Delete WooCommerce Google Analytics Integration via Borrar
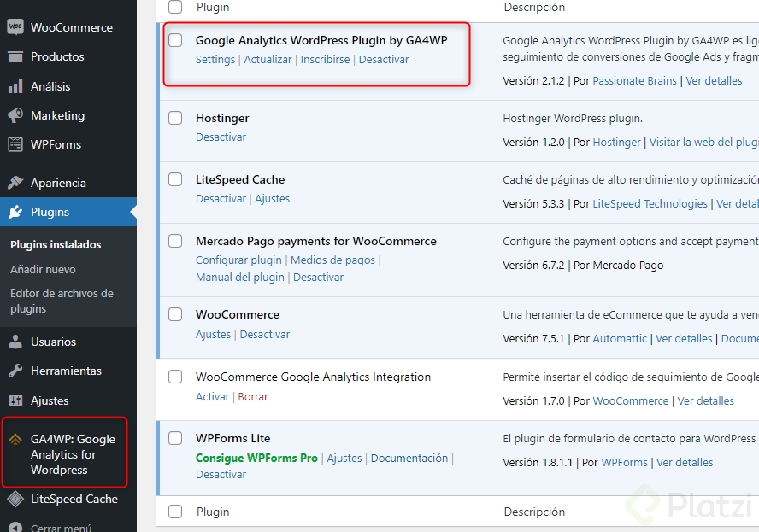 point(253,396)
